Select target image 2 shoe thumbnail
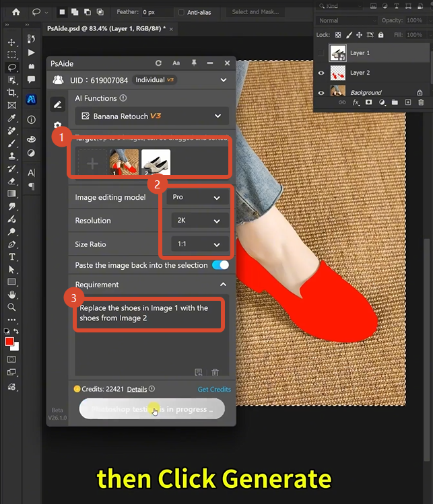The width and height of the screenshot is (433, 504). point(156,162)
